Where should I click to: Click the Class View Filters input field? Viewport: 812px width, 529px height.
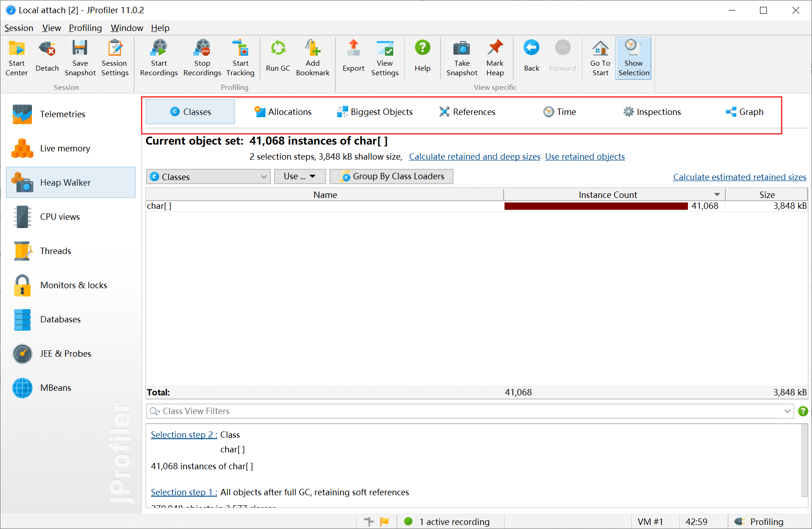click(471, 411)
